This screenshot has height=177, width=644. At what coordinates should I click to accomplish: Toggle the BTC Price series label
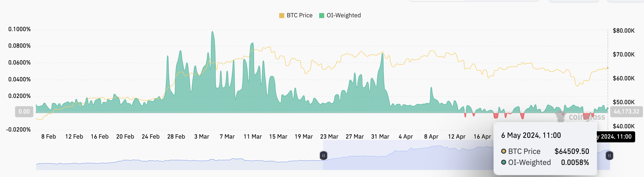[299, 16]
